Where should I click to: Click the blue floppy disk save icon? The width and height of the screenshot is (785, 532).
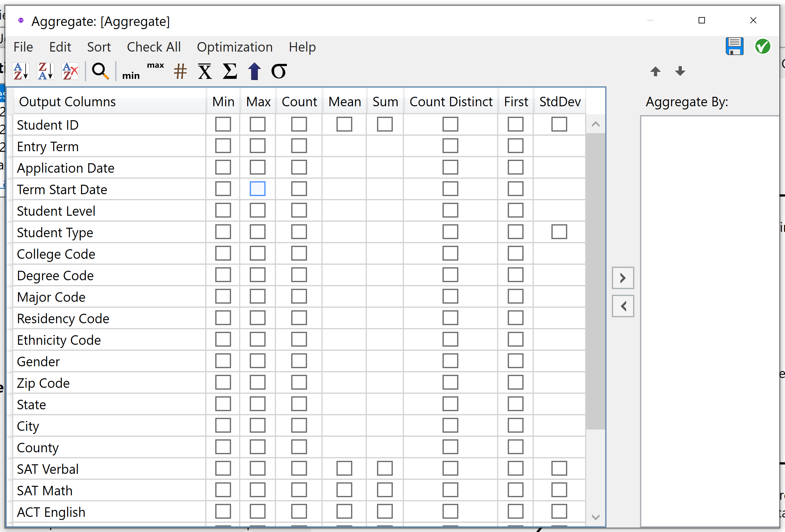pyautogui.click(x=734, y=46)
